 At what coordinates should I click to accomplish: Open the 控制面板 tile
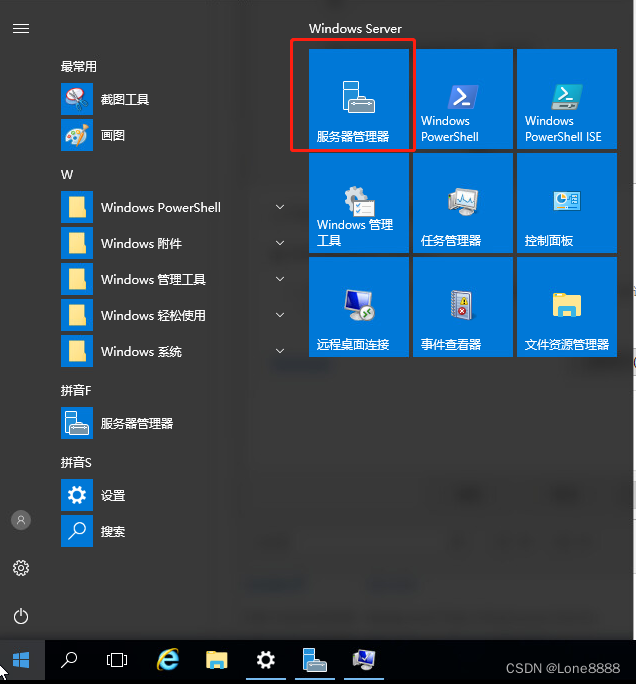click(x=567, y=203)
